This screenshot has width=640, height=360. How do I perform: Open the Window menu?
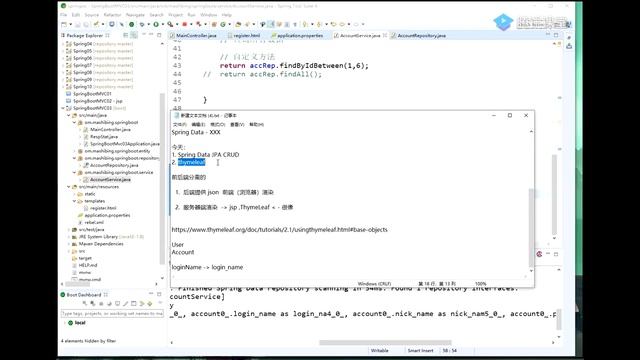click(209, 15)
